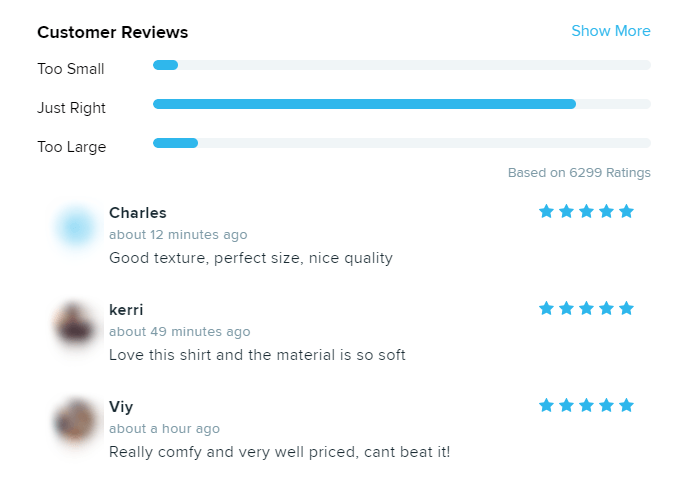Image resolution: width=700 pixels, height=483 pixels.
Task: Click the reviewer name Charles
Action: [x=138, y=213]
